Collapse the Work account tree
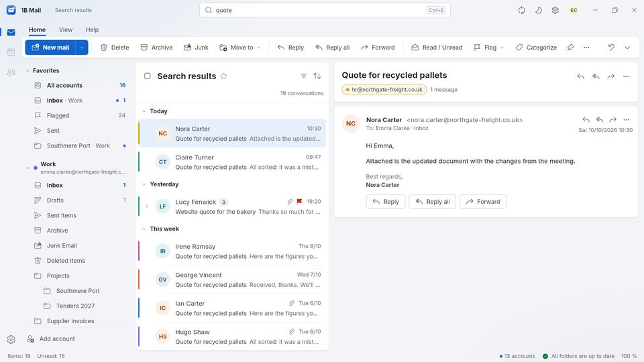The height and width of the screenshot is (362, 644). pos(28,168)
